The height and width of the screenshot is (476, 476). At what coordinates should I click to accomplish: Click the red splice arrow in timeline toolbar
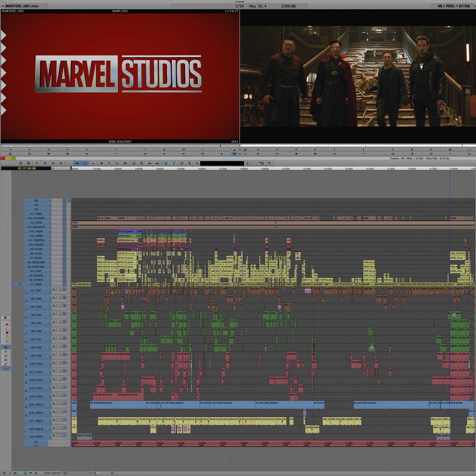tap(157, 163)
